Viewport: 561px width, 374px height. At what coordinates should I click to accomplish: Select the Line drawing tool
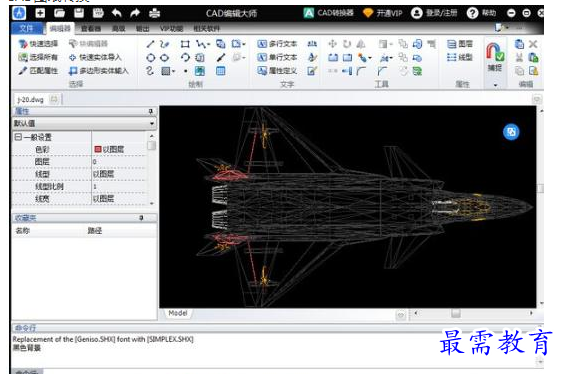pyautogui.click(x=150, y=44)
